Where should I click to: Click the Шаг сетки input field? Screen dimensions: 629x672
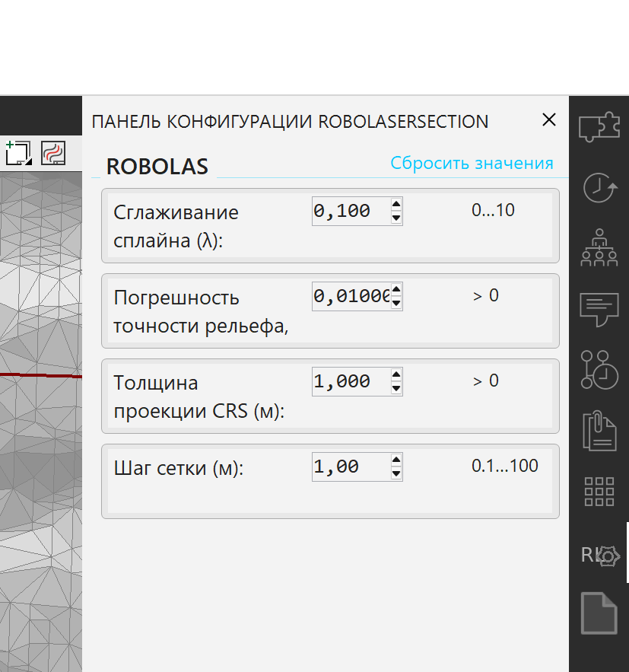tap(348, 467)
